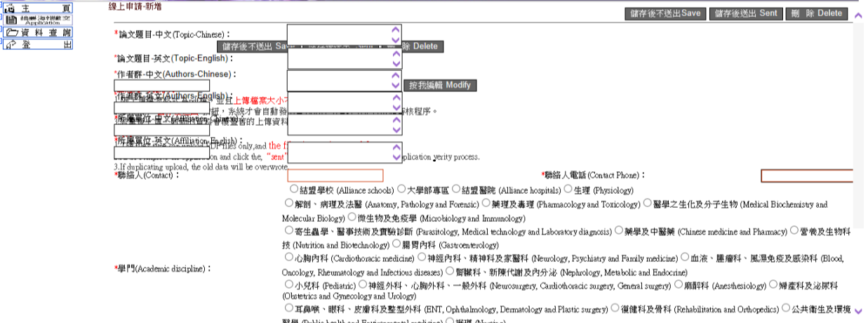The width and height of the screenshot is (868, 323).
Task: Click the Delete button beside Topic-English field
Action: click(x=422, y=46)
